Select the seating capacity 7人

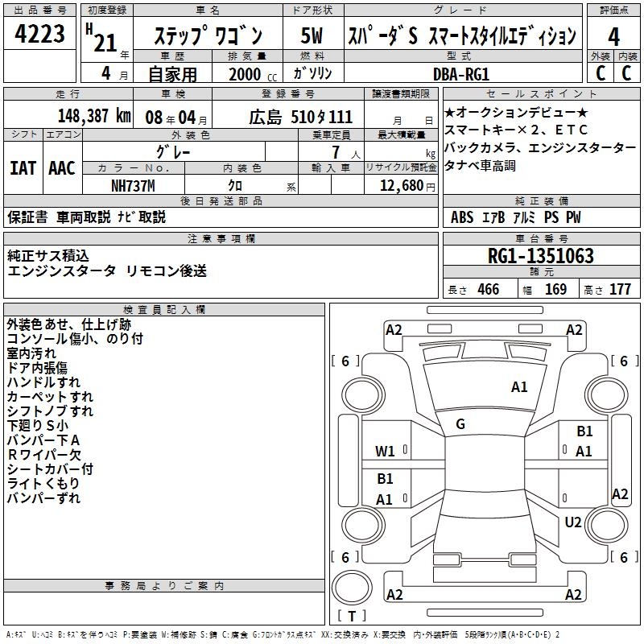click(345, 153)
